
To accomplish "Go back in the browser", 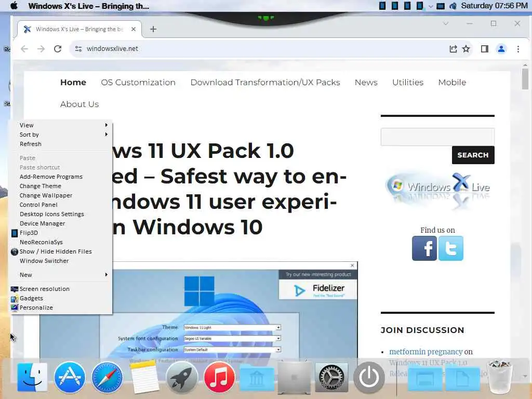I will tap(24, 49).
